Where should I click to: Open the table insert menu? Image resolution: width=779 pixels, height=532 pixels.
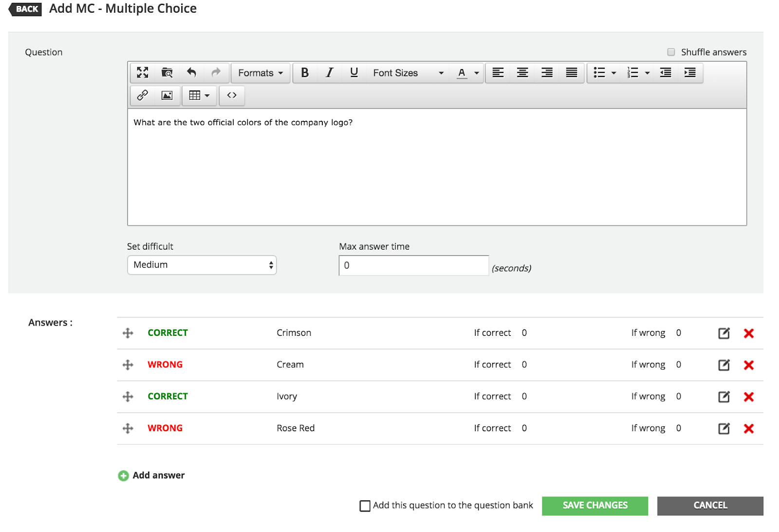coord(199,95)
